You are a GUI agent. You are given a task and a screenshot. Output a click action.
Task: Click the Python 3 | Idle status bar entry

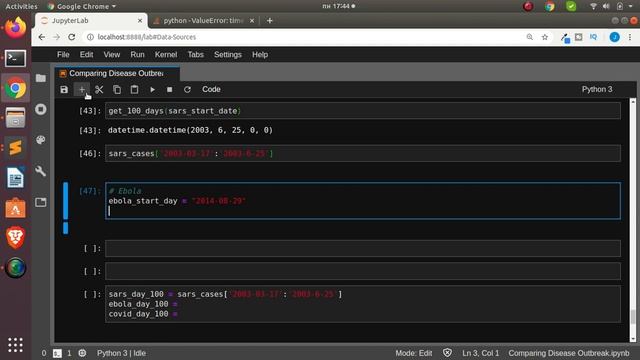tap(121, 353)
